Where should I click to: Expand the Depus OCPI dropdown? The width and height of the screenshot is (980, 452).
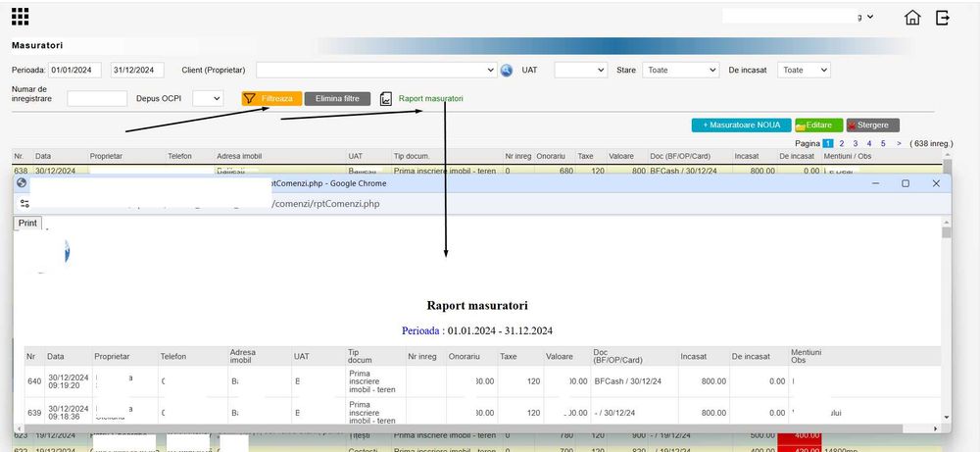[x=208, y=99]
